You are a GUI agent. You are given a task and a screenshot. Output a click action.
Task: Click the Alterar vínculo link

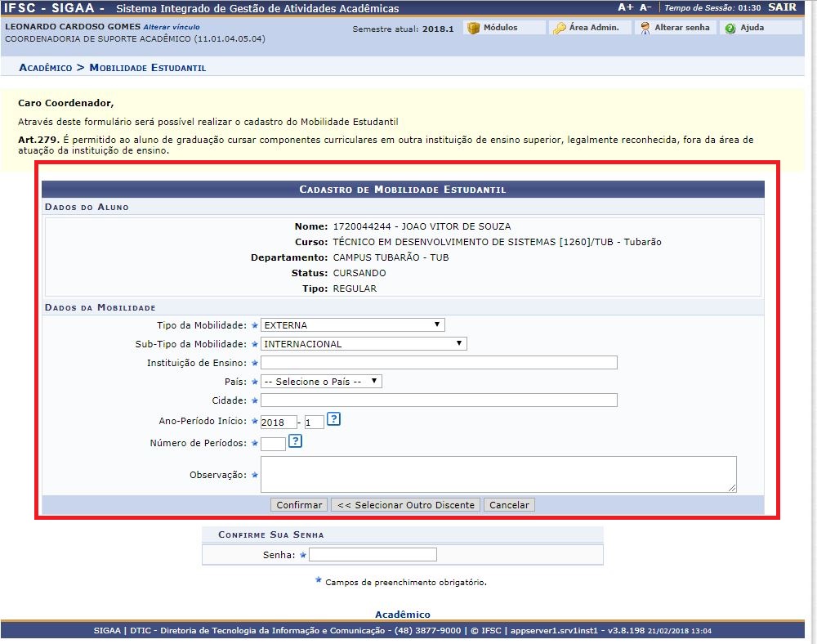point(171,27)
